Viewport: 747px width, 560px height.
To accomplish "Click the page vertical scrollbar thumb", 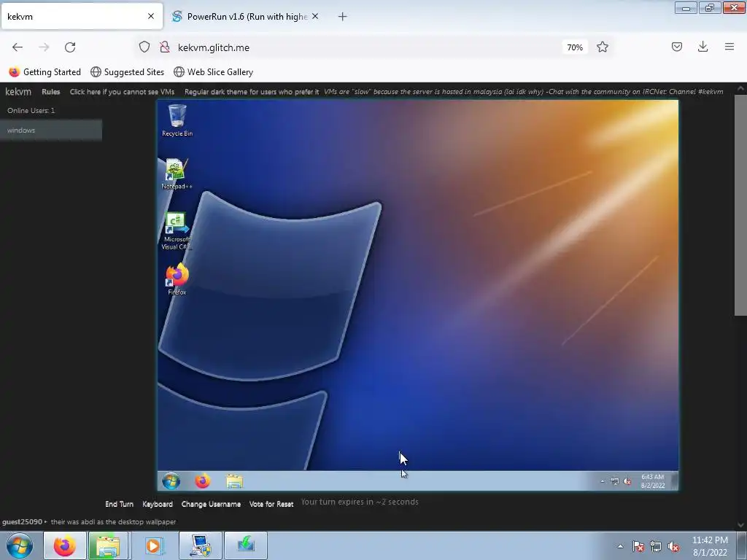I will [x=740, y=205].
